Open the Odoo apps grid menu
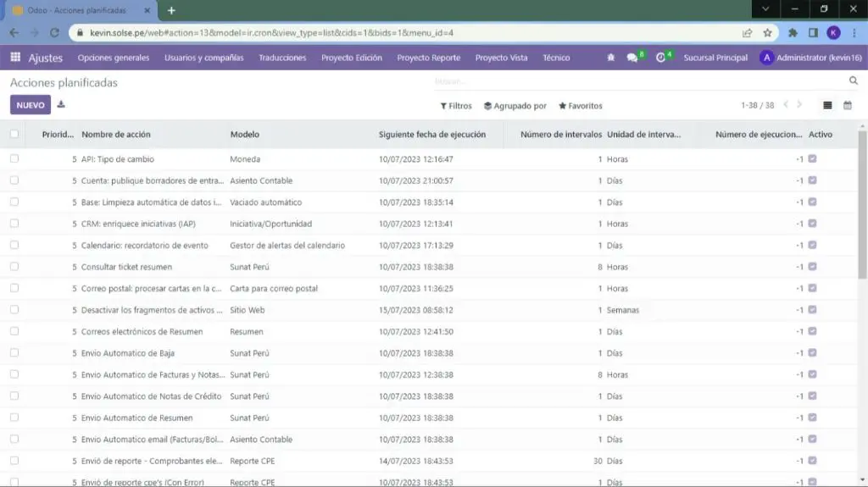The height and width of the screenshot is (487, 868). point(15,58)
